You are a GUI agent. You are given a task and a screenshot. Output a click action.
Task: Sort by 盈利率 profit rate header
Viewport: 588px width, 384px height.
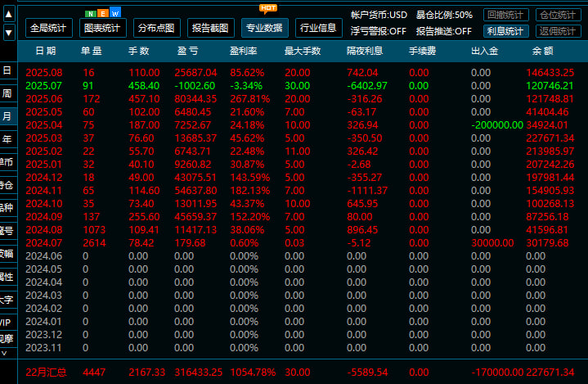point(244,51)
